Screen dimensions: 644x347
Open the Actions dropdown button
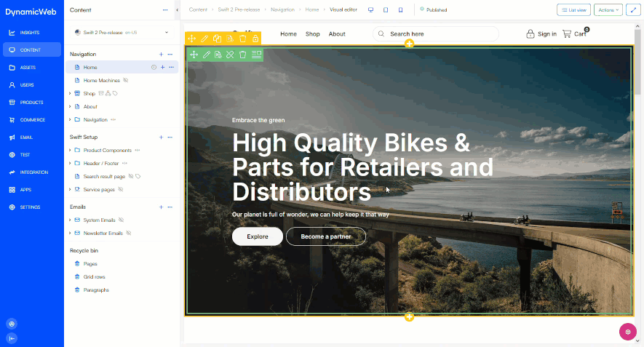coord(608,10)
